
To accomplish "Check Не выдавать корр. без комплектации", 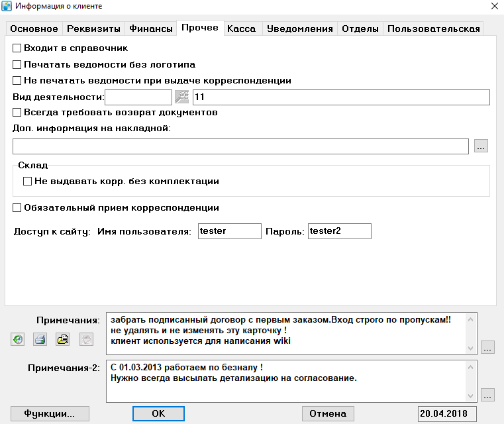I will tap(27, 182).
